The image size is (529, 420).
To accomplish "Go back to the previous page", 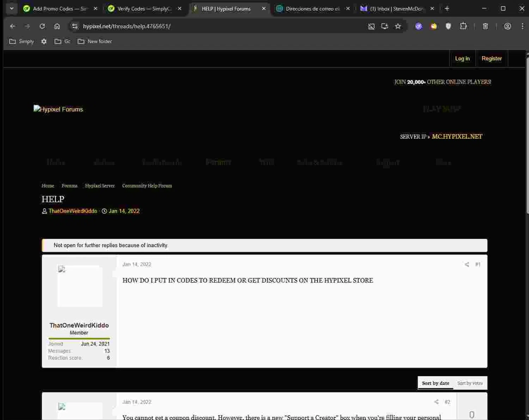I will [x=13, y=26].
